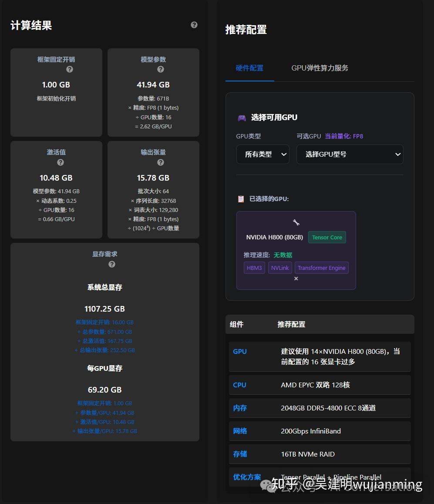Image resolution: width=434 pixels, height=504 pixels.
Task: Open the 框架固定开销 question mark tooltip
Action: pyautogui.click(x=70, y=69)
